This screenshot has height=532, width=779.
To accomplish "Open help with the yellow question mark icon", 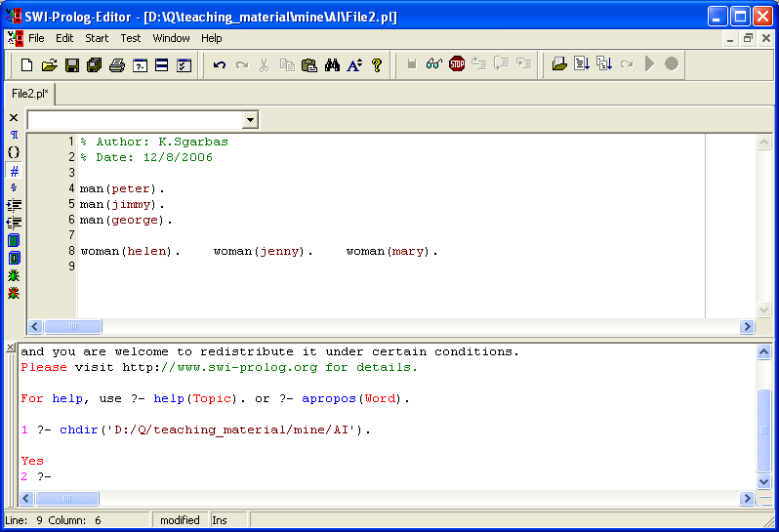I will pos(377,65).
